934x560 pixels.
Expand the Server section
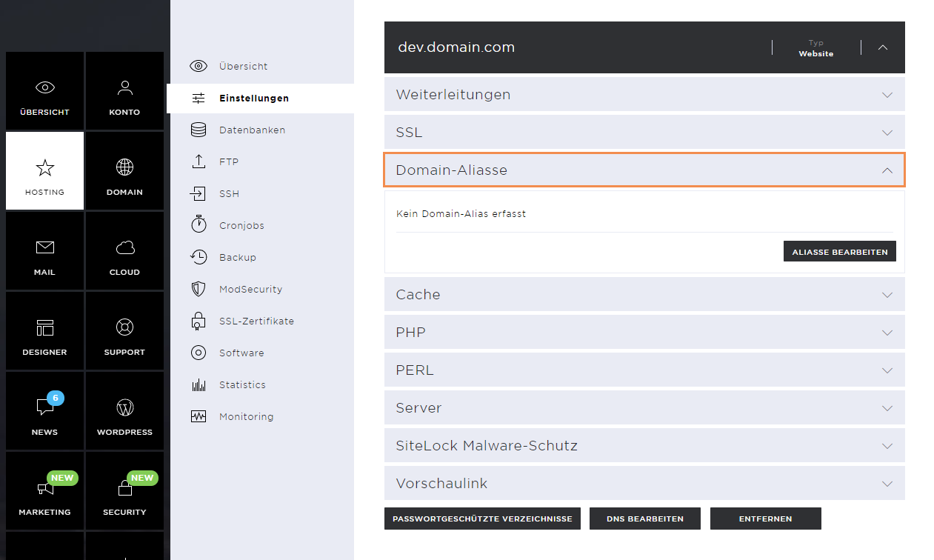point(644,407)
